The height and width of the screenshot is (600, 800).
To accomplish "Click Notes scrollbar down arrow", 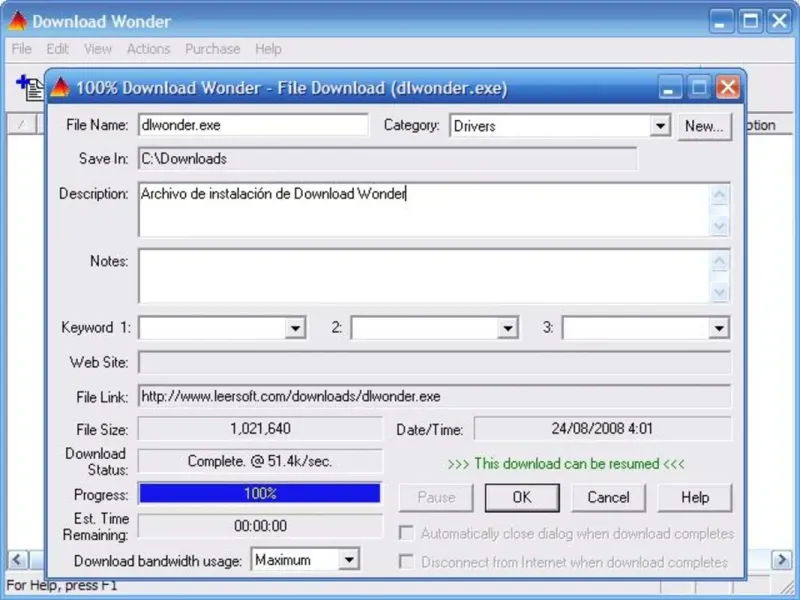I will point(719,292).
